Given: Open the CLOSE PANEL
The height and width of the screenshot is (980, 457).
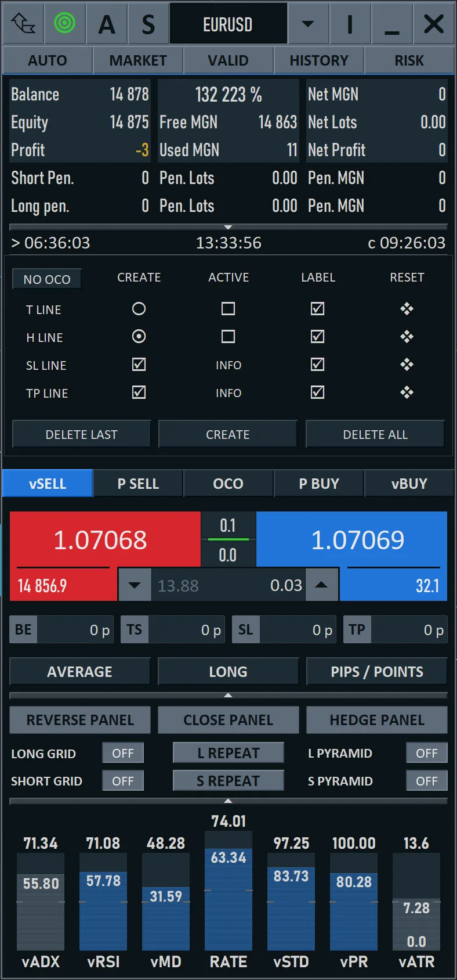Looking at the screenshot, I should pos(228,720).
